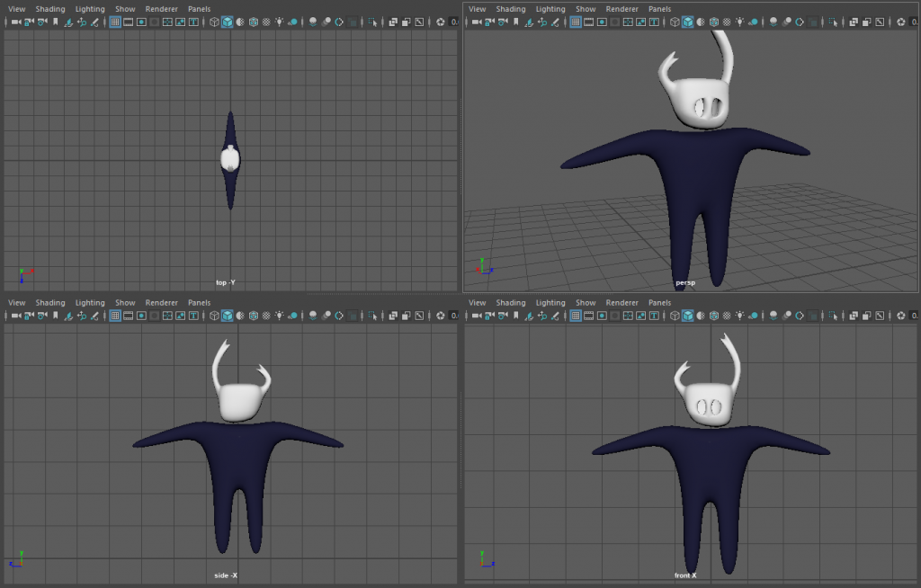Open Shading menu in top view panel

[50, 9]
